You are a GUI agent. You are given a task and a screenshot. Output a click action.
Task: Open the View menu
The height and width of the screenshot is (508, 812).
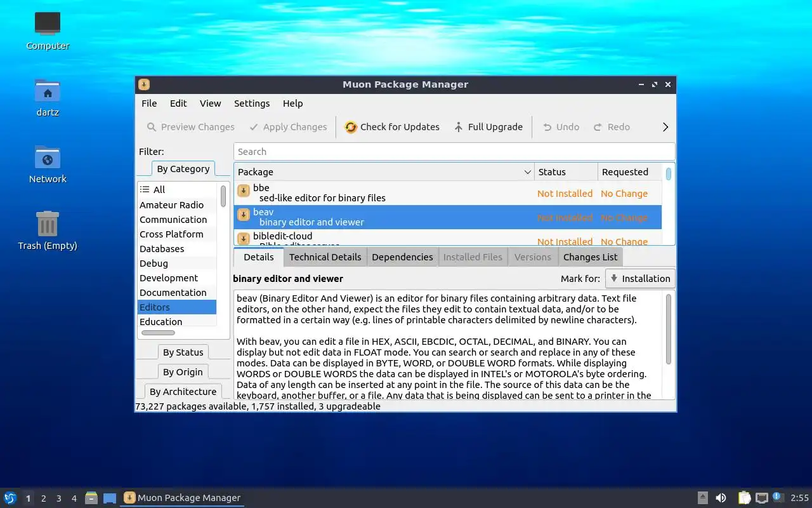[x=210, y=104]
